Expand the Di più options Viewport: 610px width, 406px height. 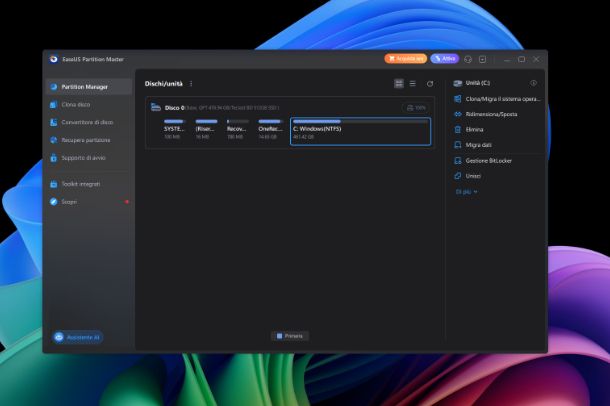click(466, 192)
